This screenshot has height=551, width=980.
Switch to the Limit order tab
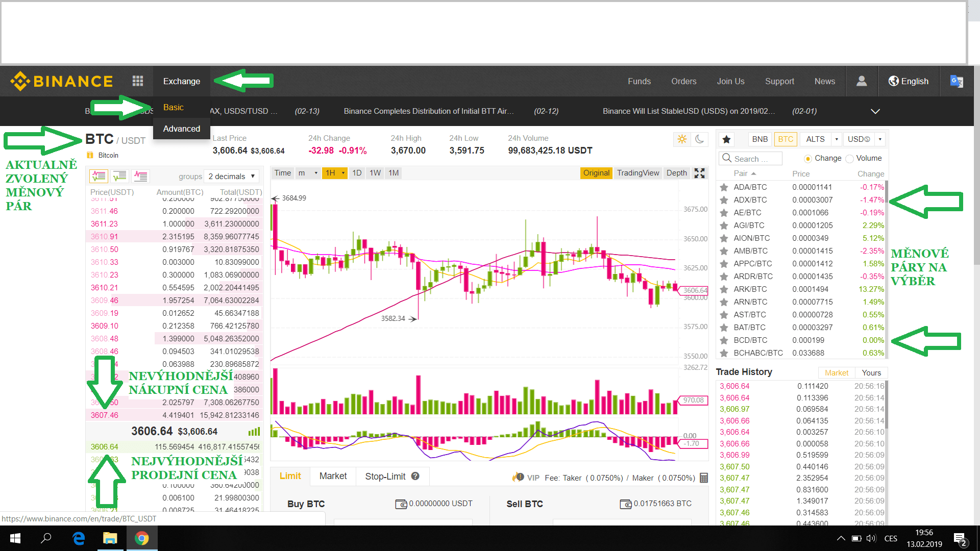tap(290, 476)
